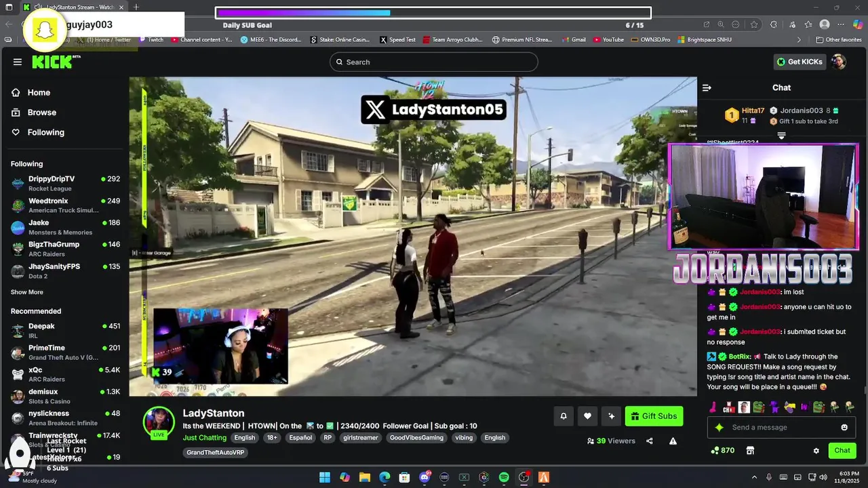
Task: Toggle the notification bell for LadyStanton
Action: point(563,416)
